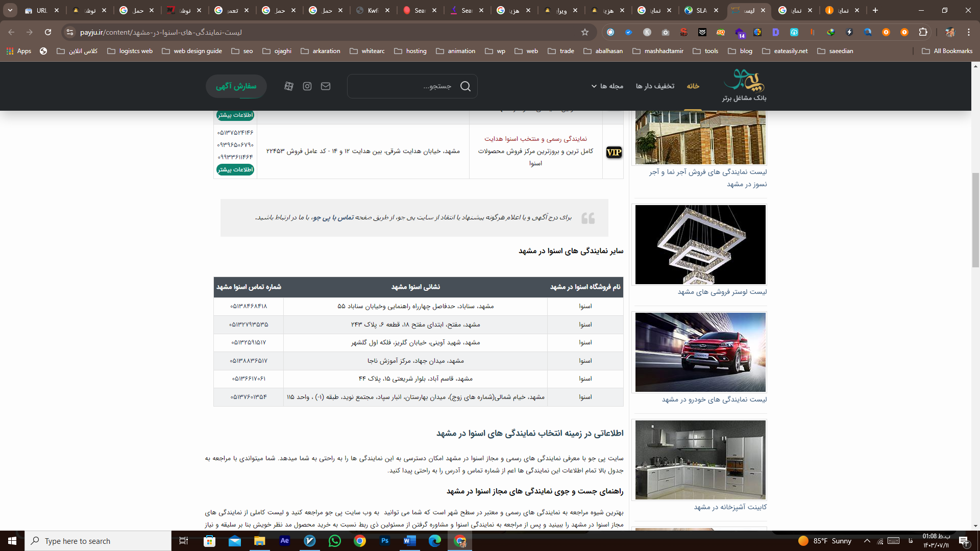Open the Chrome extensions puzzle icon
The height and width of the screenshot is (551, 980).
923,32
